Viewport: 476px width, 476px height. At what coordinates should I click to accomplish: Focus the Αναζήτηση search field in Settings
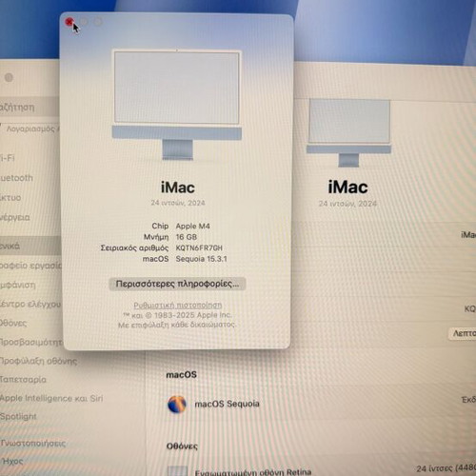coord(30,108)
